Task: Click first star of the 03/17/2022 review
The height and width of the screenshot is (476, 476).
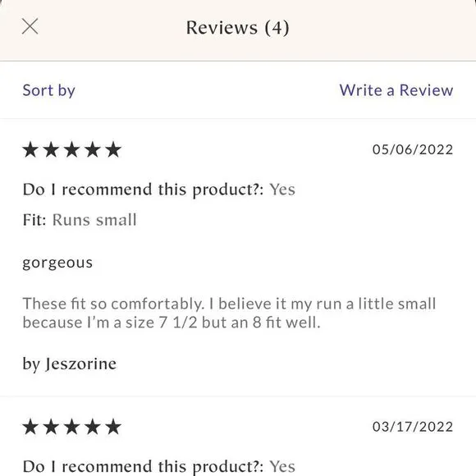Action: click(30, 427)
